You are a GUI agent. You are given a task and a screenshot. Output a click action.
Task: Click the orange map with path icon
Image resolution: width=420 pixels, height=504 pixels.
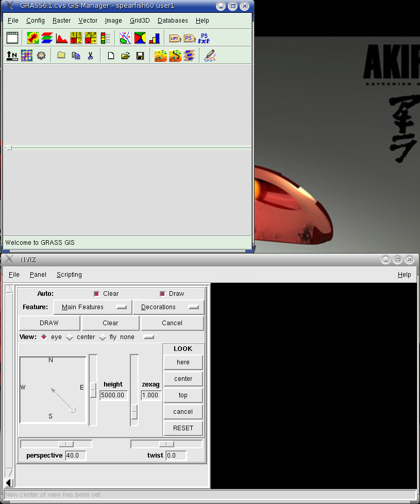[x=175, y=56]
